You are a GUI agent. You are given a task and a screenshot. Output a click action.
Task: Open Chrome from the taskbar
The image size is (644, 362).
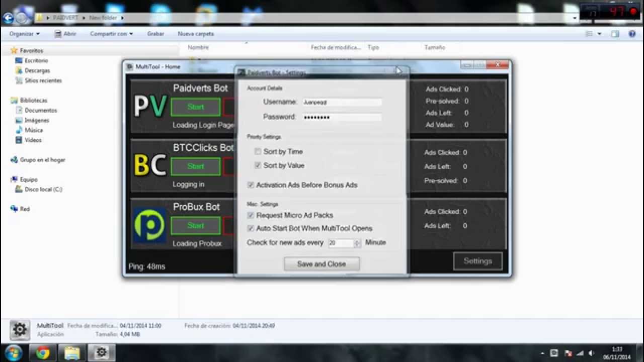point(43,352)
